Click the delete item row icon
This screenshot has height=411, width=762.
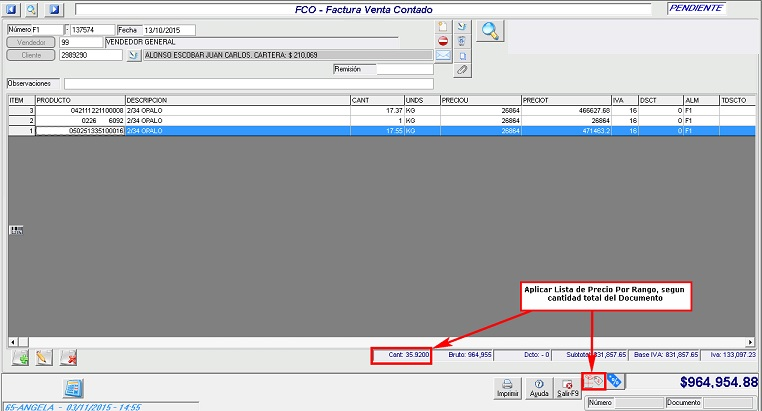coord(69,357)
